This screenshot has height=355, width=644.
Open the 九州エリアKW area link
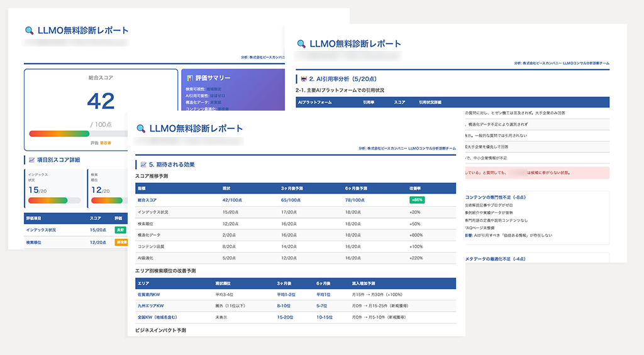pyautogui.click(x=151, y=305)
